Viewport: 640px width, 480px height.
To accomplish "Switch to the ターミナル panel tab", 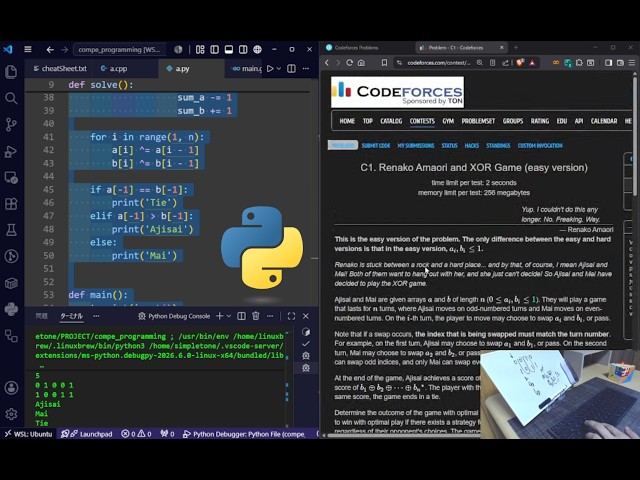I will 71,316.
